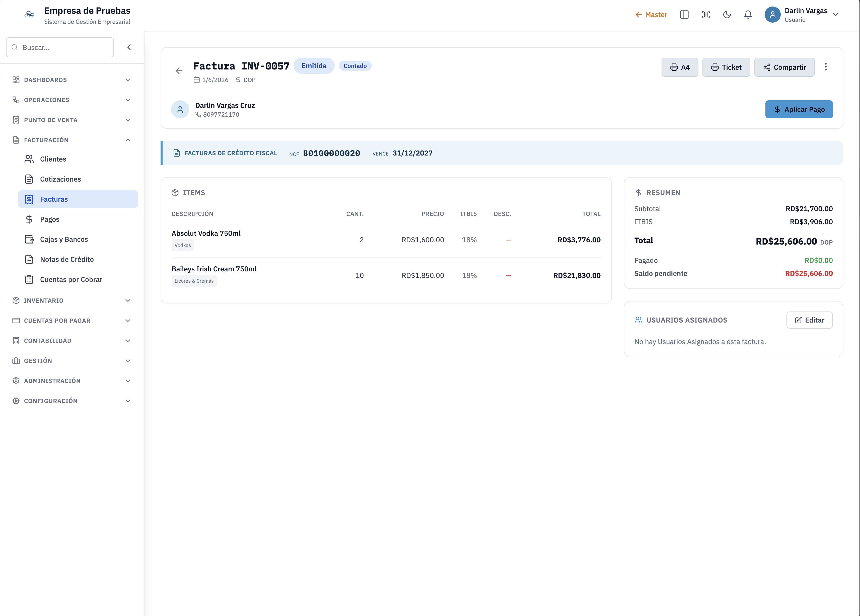Click the Facturas de Crédito Fiscal document icon

pos(176,153)
